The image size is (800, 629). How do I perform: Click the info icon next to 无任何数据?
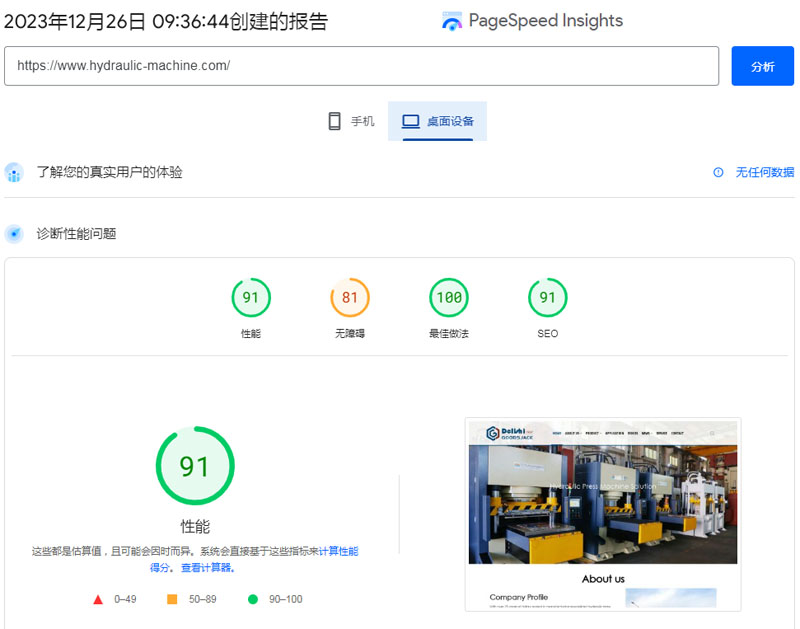tap(718, 172)
